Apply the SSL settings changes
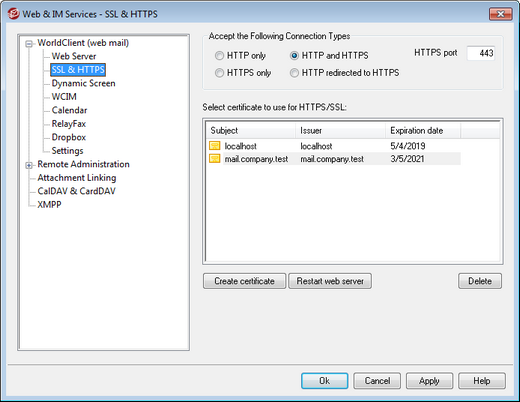This screenshot has width=520, height=402. pos(429,381)
